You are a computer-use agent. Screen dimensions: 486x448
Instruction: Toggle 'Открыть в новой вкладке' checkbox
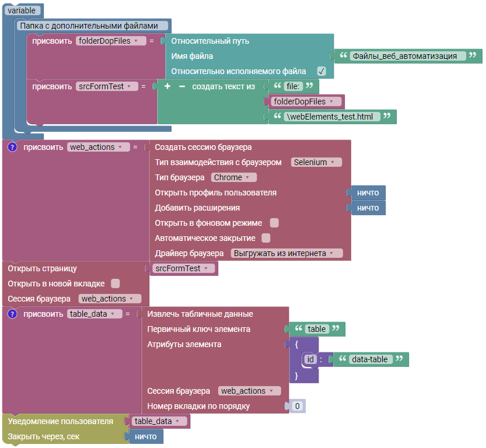tap(116, 283)
